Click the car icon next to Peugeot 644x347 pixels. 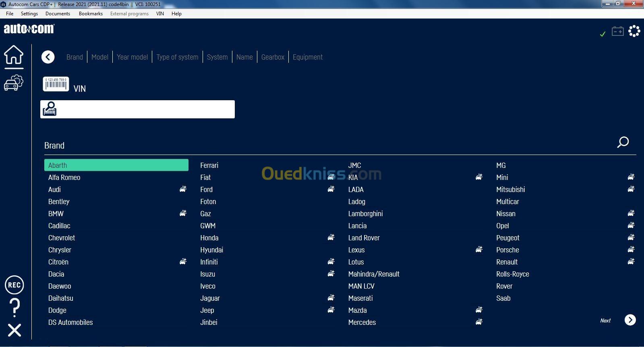[631, 237]
